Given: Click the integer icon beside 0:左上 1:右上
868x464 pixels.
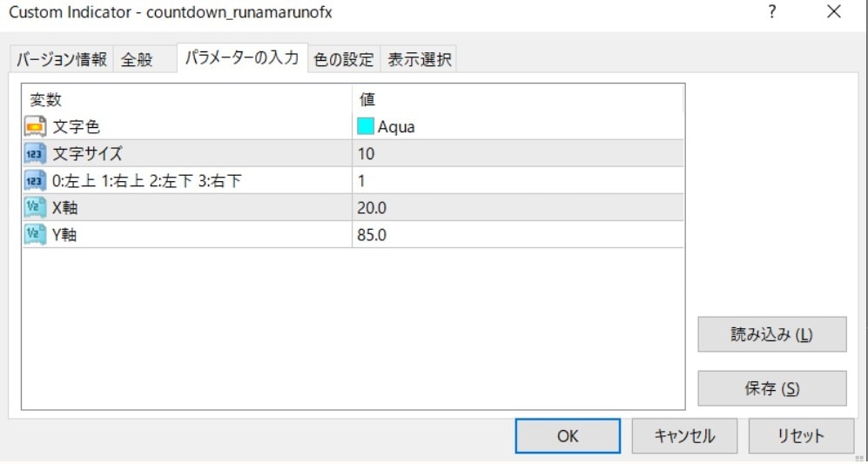Looking at the screenshot, I should [35, 181].
